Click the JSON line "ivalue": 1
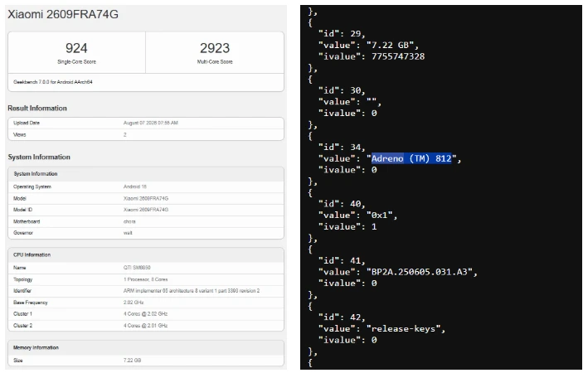 [347, 226]
